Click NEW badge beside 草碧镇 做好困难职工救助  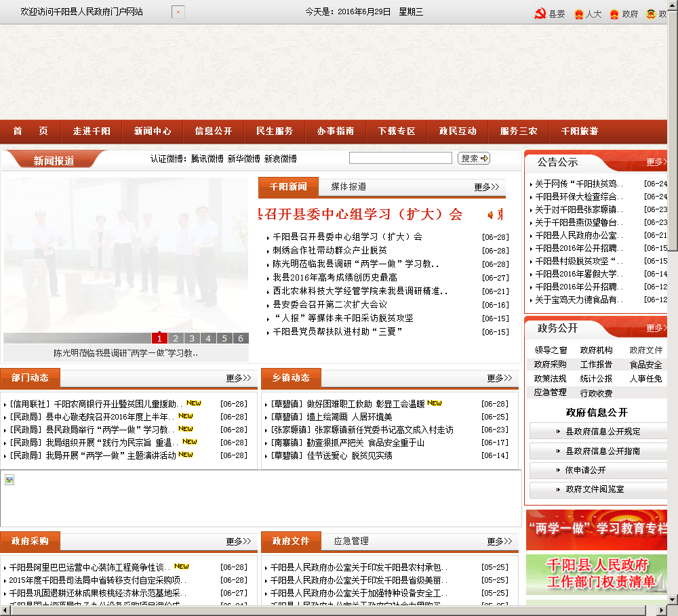pos(435,403)
